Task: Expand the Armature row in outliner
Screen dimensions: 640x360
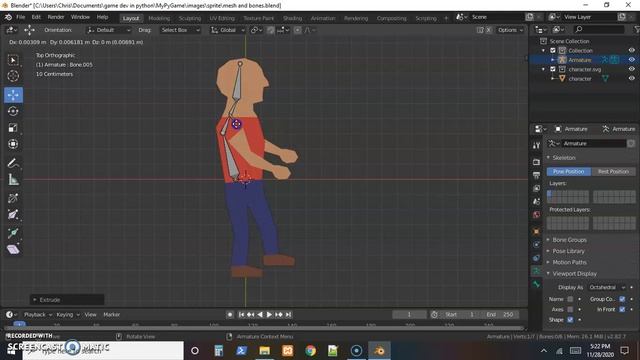Action: (553, 60)
